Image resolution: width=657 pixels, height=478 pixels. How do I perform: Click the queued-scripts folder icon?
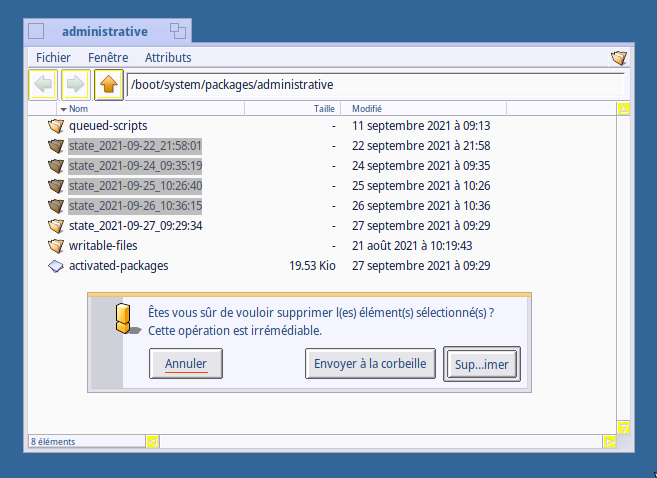(56, 126)
